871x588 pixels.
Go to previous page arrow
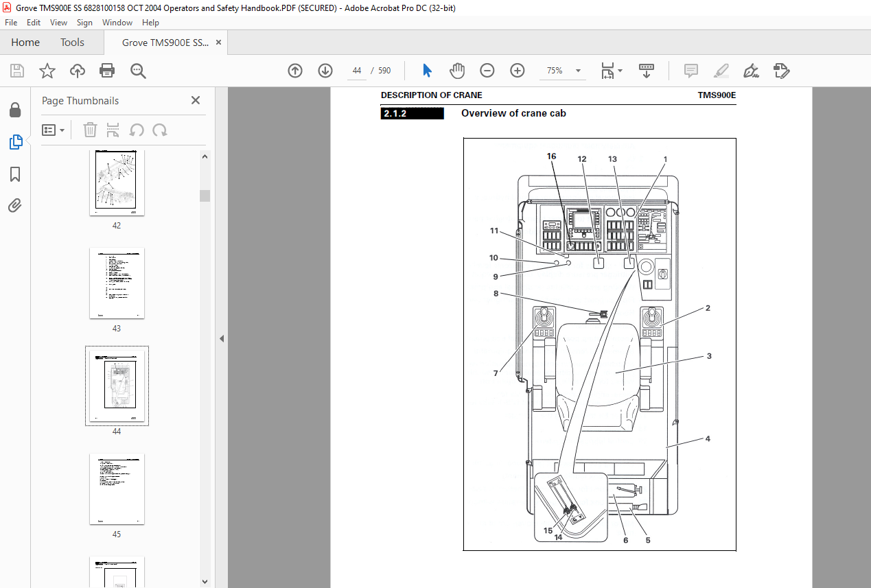pyautogui.click(x=295, y=71)
